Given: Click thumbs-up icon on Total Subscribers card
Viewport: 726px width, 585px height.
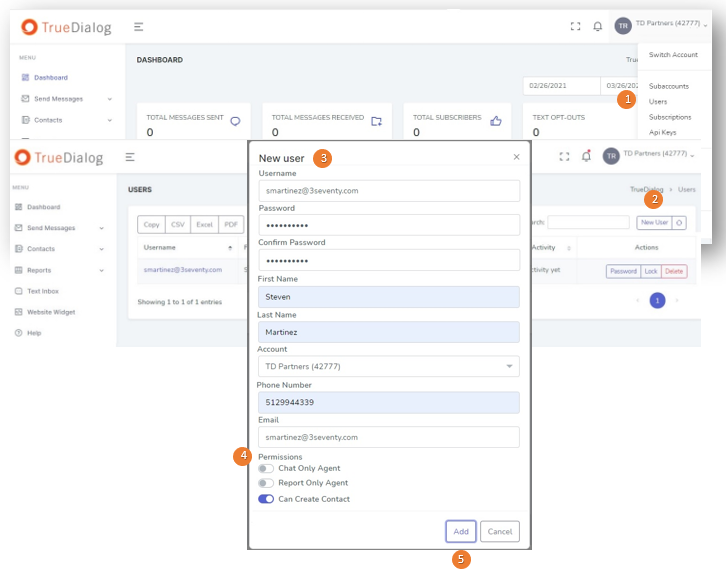Looking at the screenshot, I should [495, 121].
